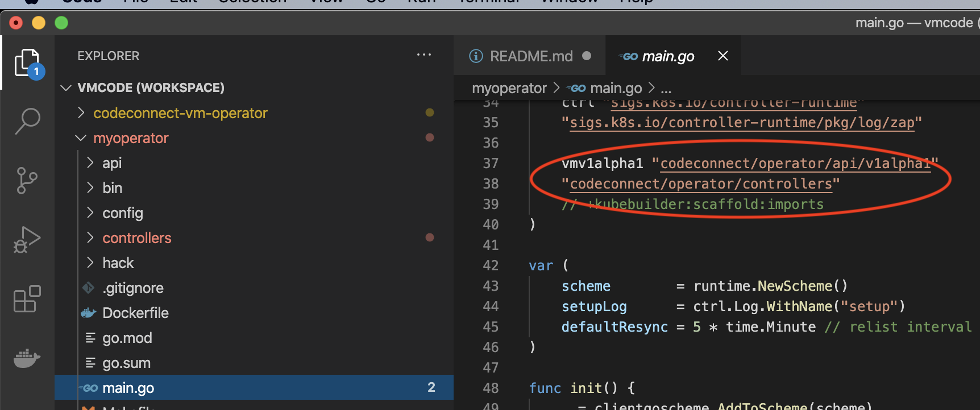Open the Source Control view icon
Viewport: 980px width, 410px height.
tap(27, 181)
